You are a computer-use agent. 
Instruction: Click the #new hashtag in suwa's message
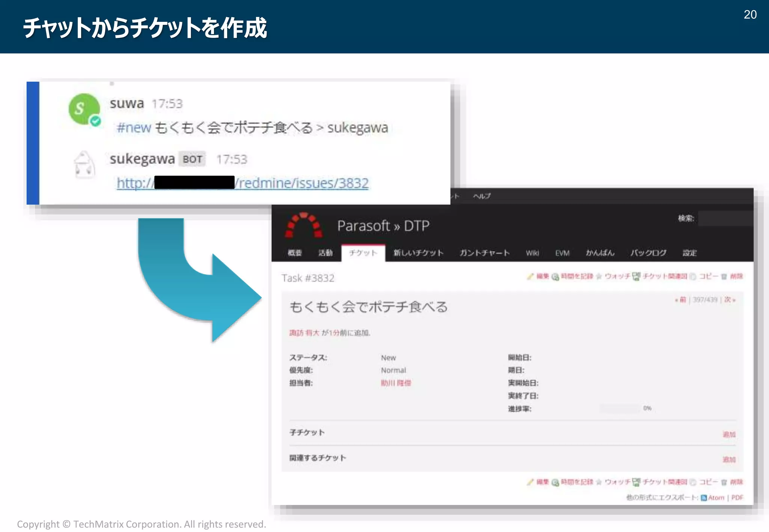click(x=134, y=128)
